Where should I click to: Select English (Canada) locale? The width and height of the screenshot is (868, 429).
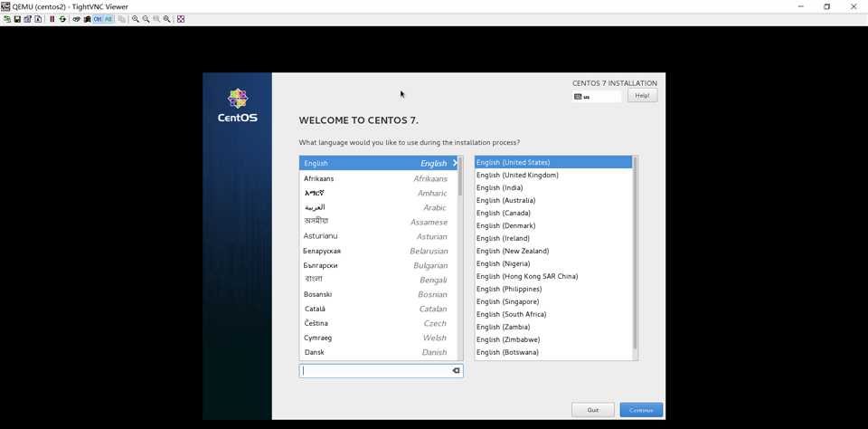click(x=553, y=213)
